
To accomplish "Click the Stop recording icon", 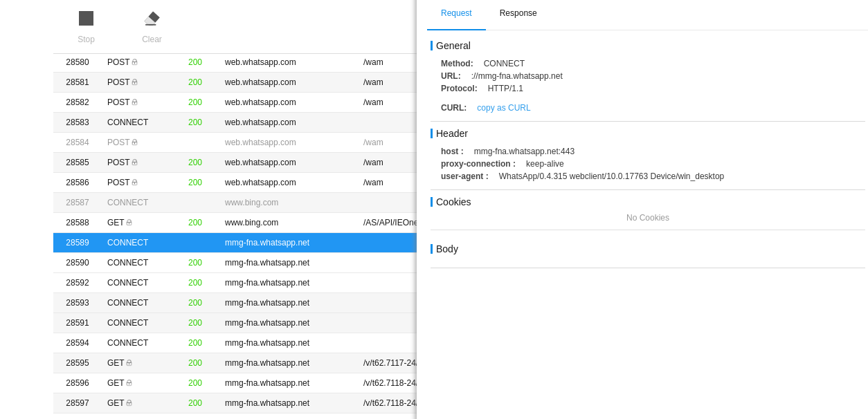I will click(86, 19).
